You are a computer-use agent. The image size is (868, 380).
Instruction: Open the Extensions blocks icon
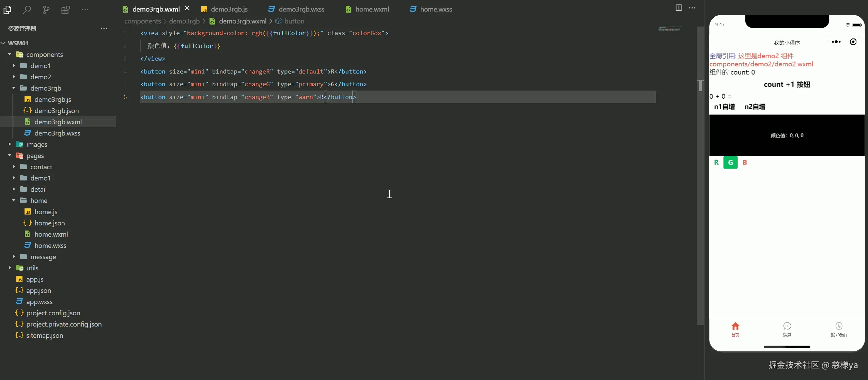coord(65,10)
